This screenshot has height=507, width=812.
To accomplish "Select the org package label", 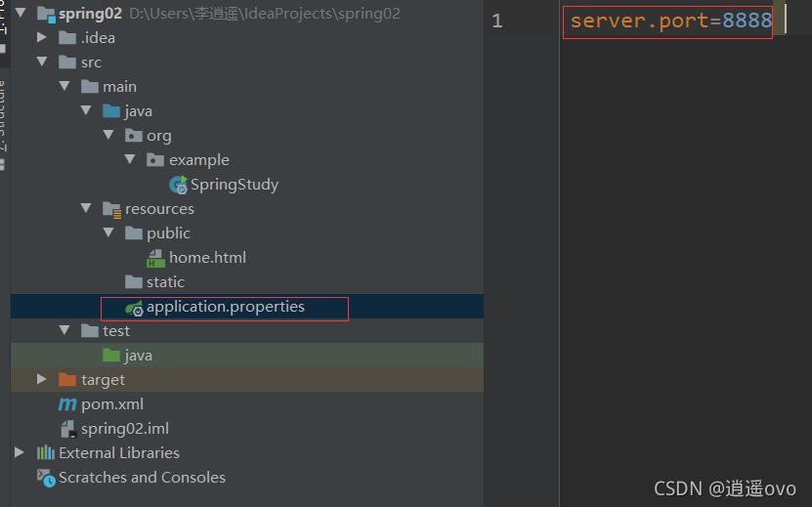I will tap(159, 136).
